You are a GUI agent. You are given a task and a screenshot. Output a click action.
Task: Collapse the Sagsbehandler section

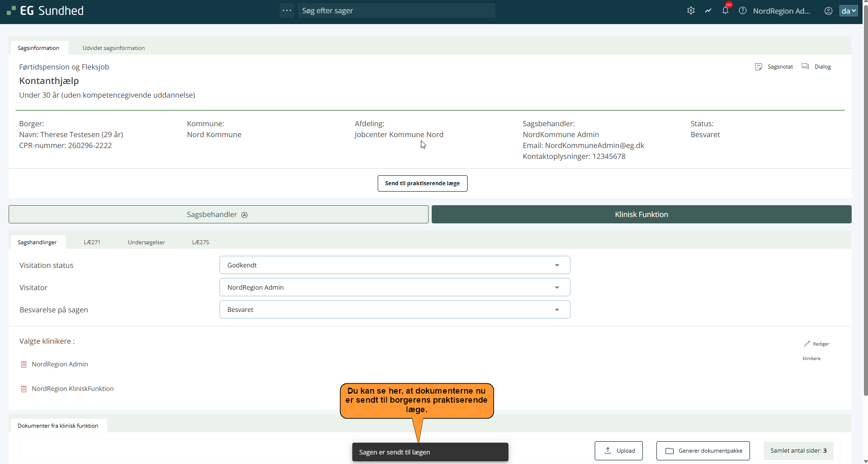pos(218,214)
